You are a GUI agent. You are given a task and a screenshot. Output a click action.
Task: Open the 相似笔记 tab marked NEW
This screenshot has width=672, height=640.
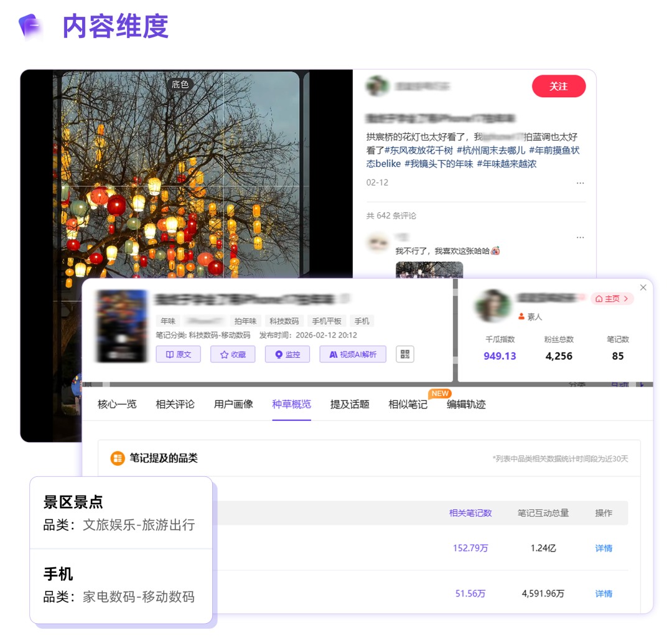point(408,405)
